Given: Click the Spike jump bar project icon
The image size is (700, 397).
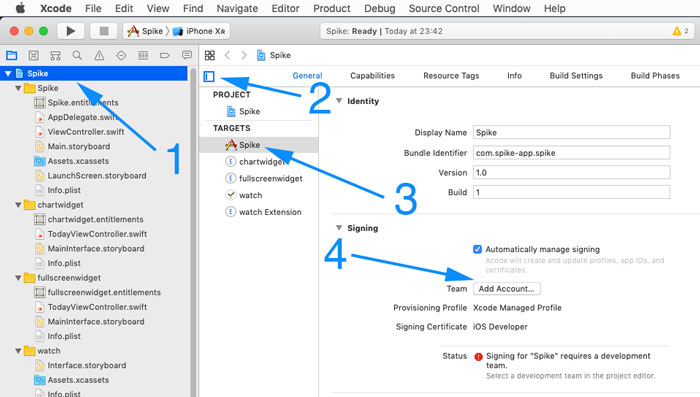Looking at the screenshot, I should [x=261, y=55].
